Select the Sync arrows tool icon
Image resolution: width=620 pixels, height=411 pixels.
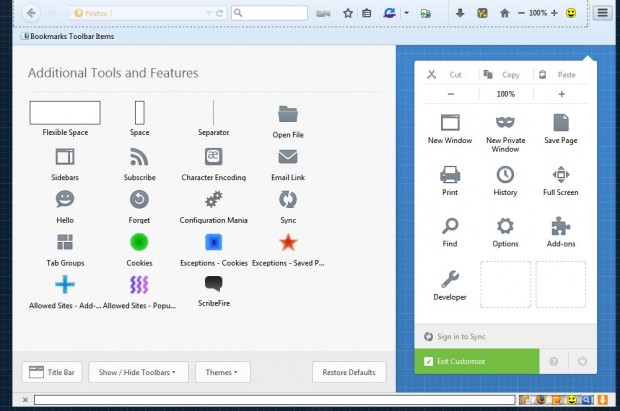(288, 199)
